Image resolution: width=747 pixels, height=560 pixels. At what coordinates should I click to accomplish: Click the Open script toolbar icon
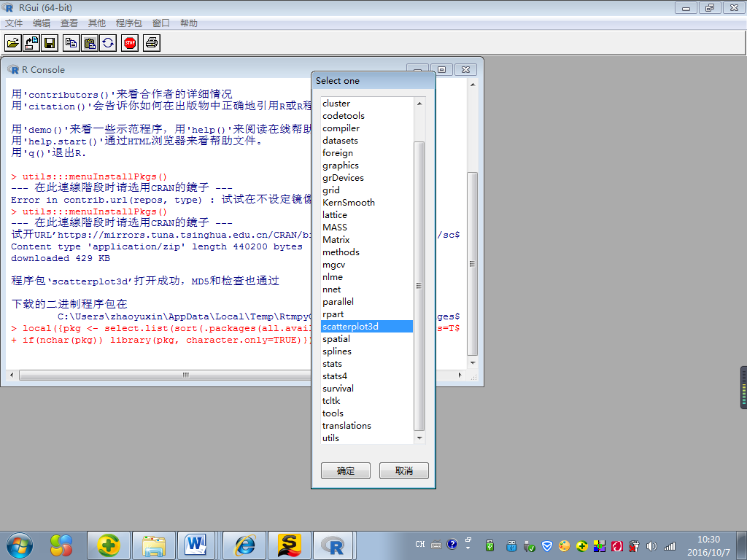(x=13, y=43)
